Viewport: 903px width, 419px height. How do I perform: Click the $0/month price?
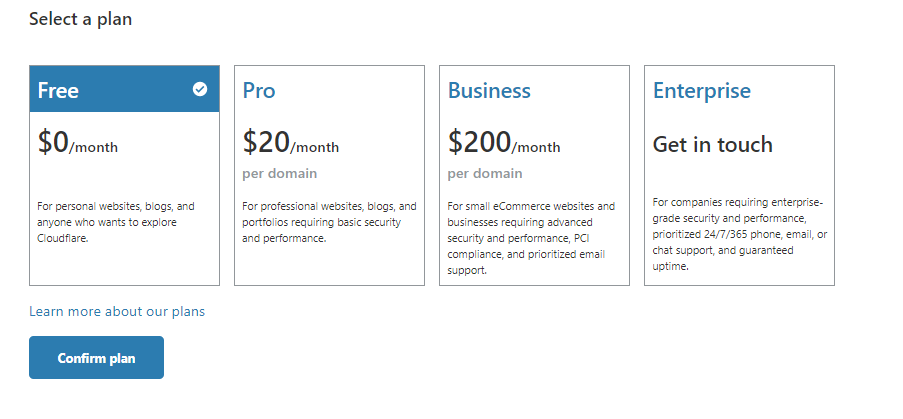coord(77,143)
